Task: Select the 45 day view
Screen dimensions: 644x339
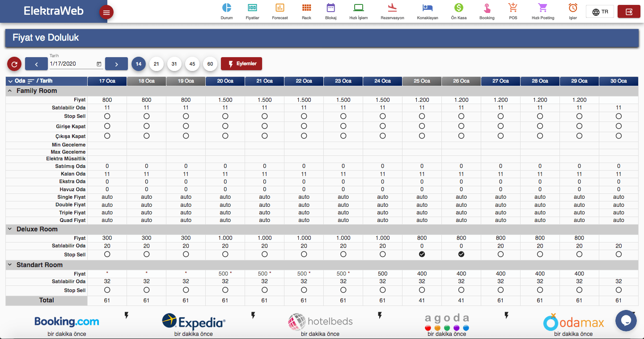Action: coord(192,64)
